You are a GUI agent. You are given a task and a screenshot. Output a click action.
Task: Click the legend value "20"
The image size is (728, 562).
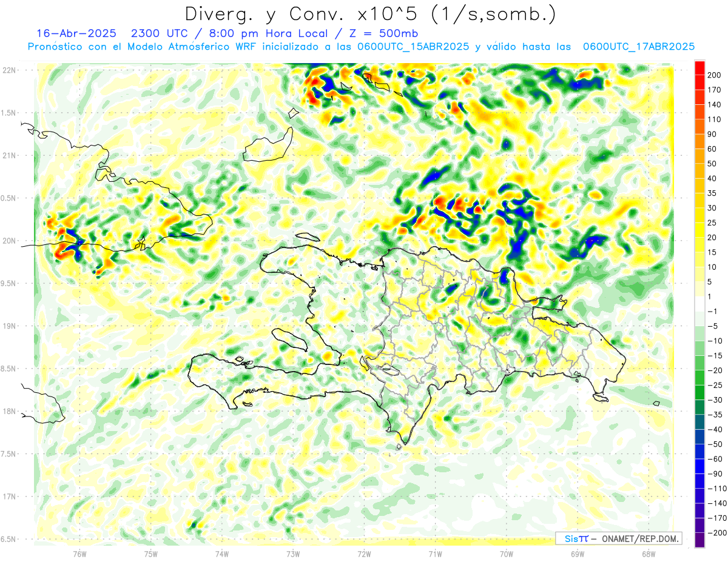point(712,238)
